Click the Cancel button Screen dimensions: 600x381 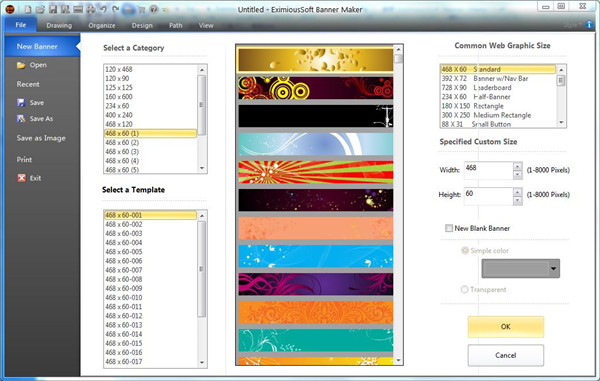point(505,355)
